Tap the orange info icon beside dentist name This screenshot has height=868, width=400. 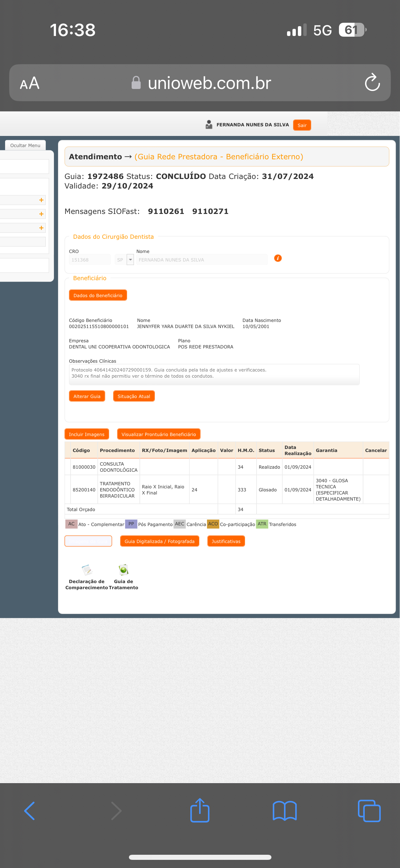click(278, 258)
